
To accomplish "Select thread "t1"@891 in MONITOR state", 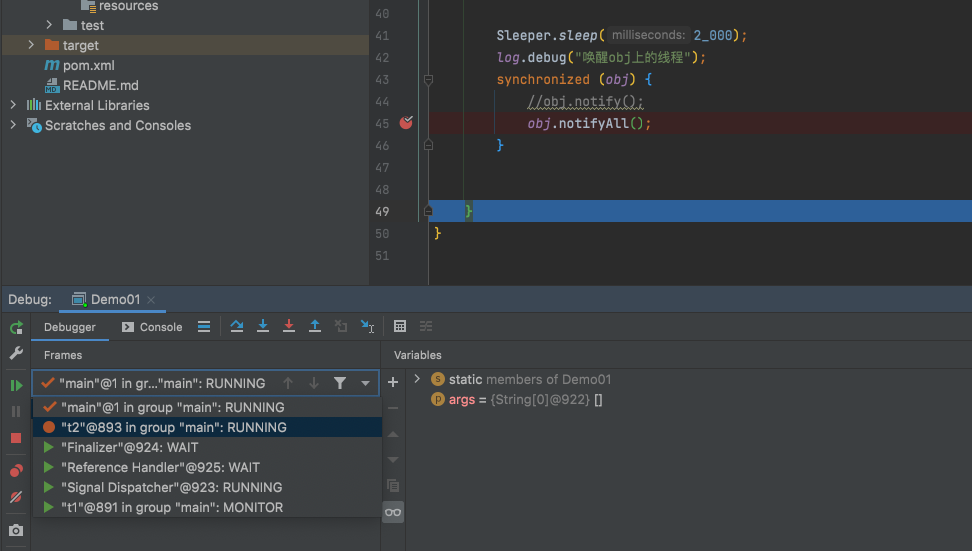I will (172, 507).
